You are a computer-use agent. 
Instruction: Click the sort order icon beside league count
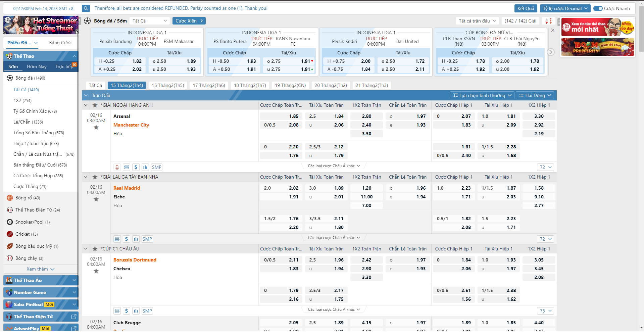[x=548, y=21]
